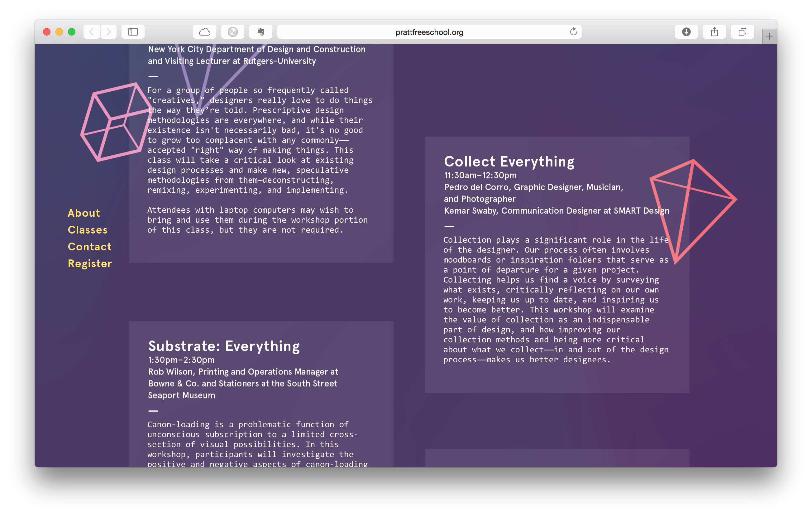
Task: Click the prattfreeschool.org address bar
Action: 429,32
